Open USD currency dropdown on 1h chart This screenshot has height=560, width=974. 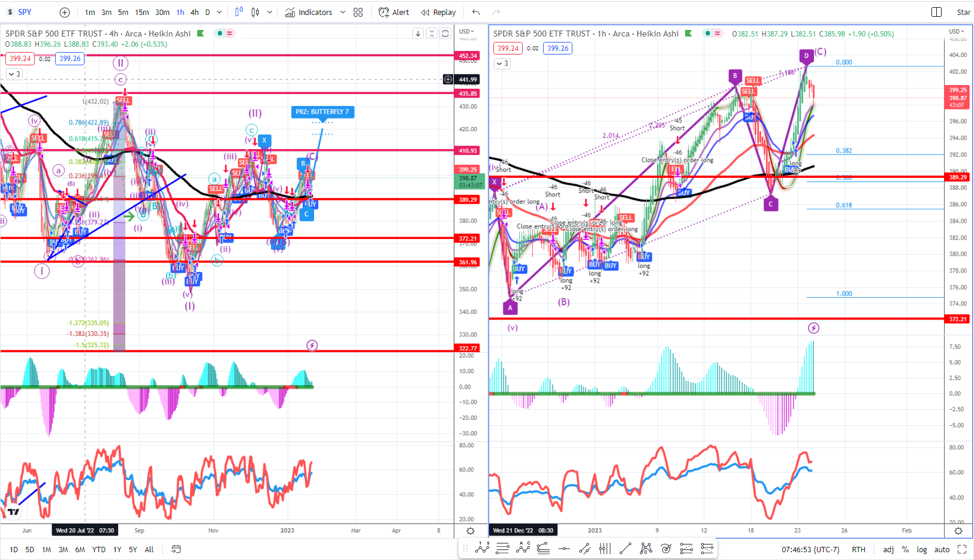[x=957, y=31]
